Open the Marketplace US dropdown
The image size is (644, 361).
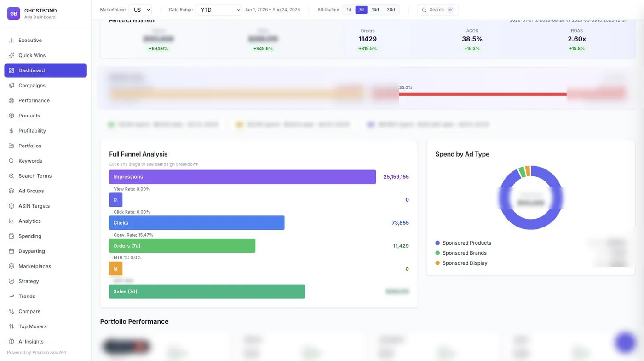click(x=140, y=10)
